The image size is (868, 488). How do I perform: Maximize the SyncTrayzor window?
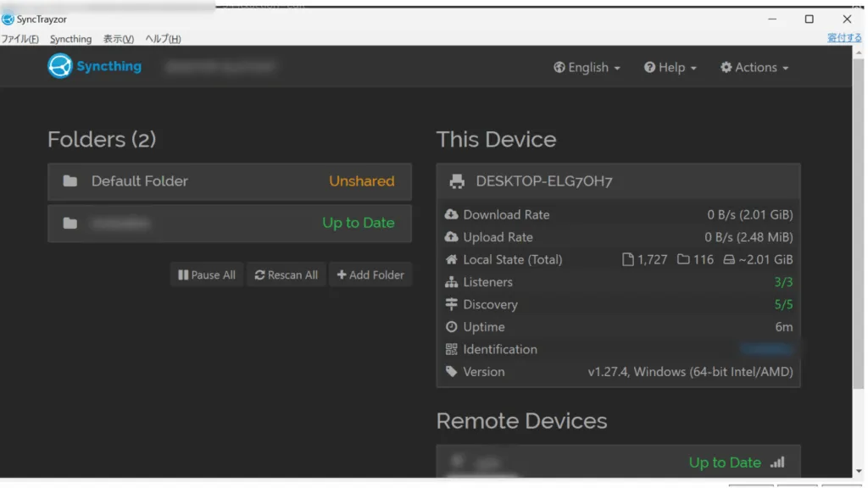tap(809, 19)
